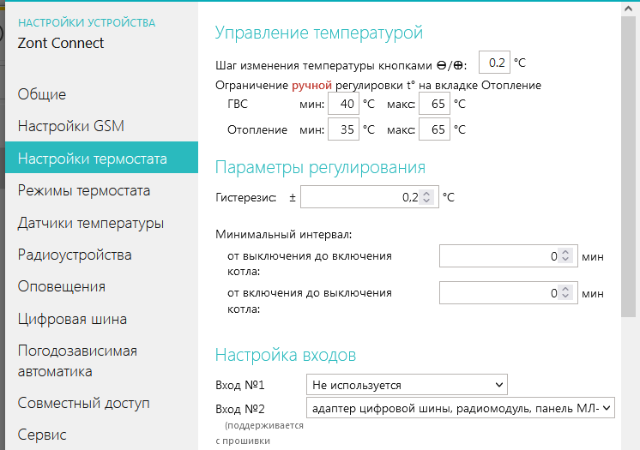Select Настройки термостата in sidebar

pyautogui.click(x=92, y=158)
